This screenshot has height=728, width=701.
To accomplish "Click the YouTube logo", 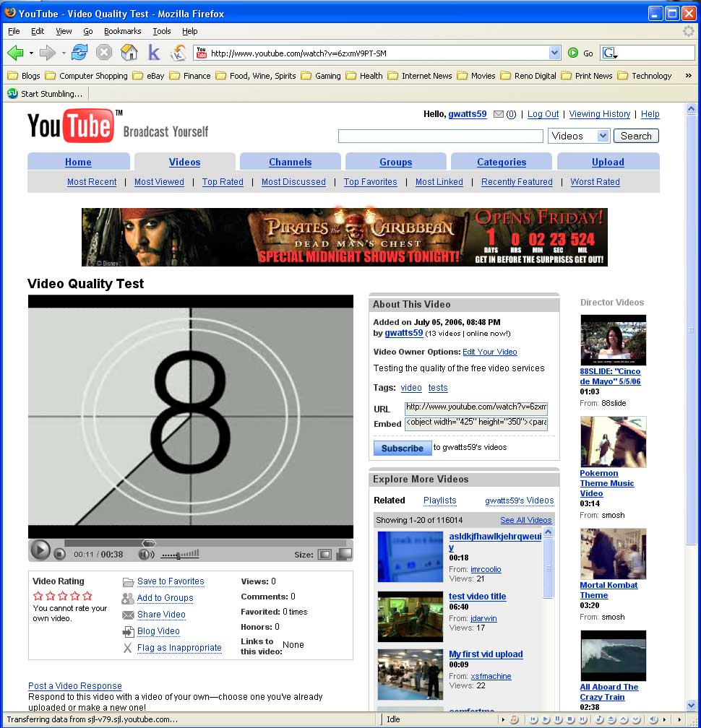I will [71, 126].
